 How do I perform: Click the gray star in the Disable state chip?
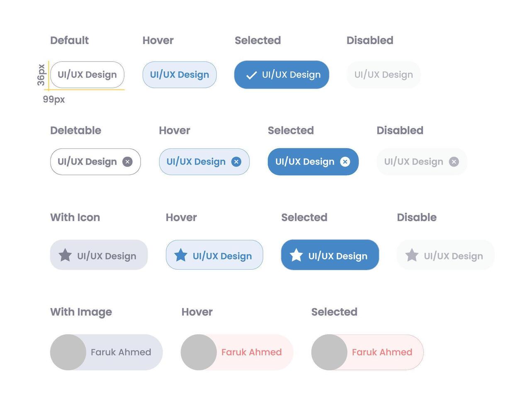point(412,256)
